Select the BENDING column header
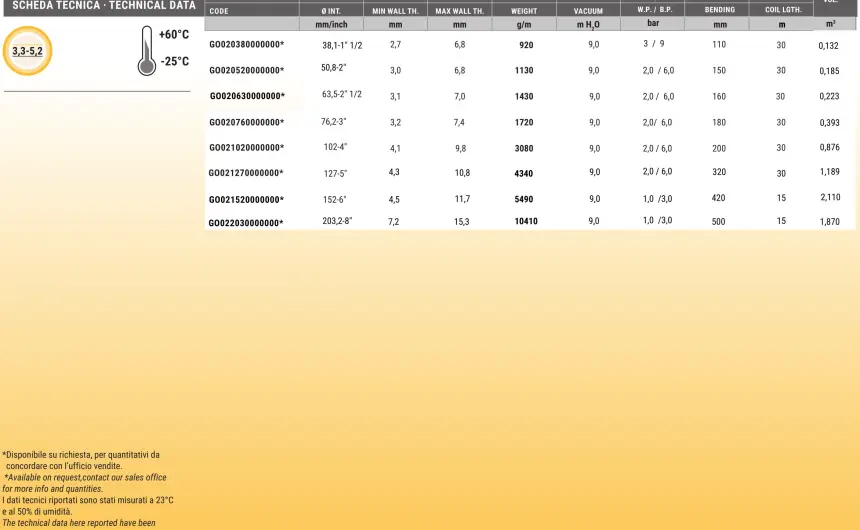Image resolution: width=860 pixels, height=530 pixels. tap(719, 10)
